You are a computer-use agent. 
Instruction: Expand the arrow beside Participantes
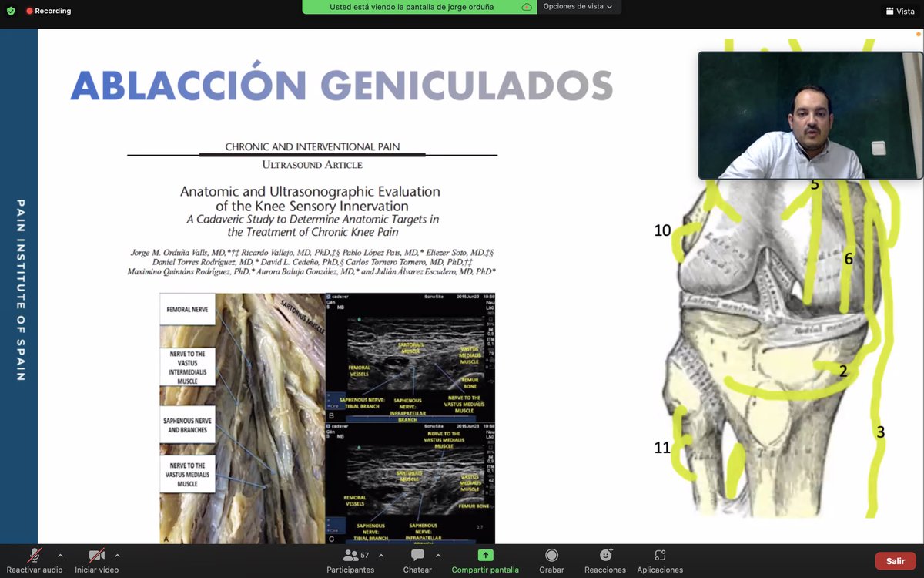click(381, 555)
